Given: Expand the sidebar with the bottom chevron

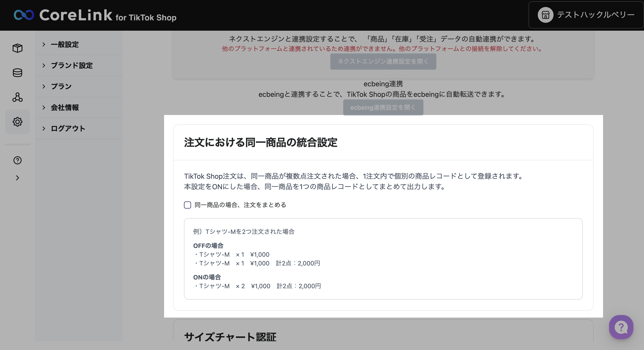Looking at the screenshot, I should click(18, 178).
